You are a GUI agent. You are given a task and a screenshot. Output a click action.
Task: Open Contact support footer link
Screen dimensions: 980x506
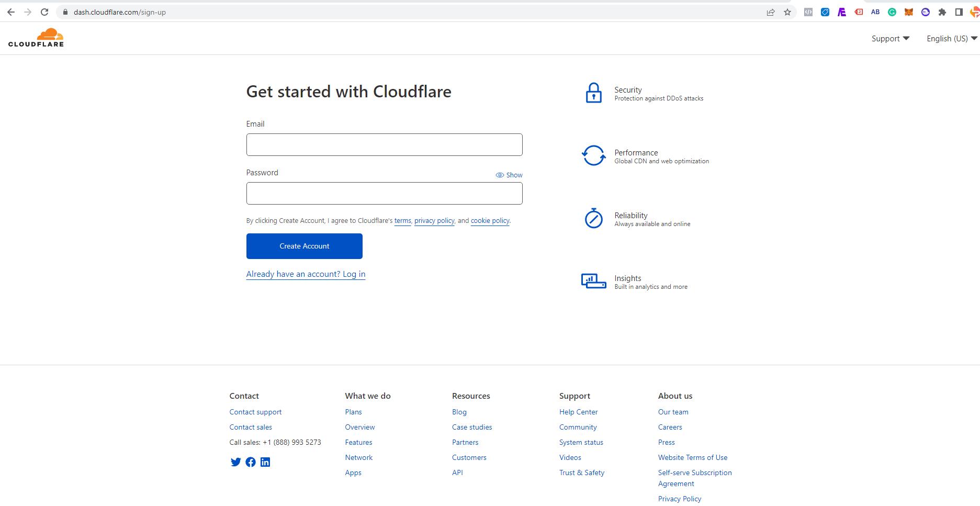click(255, 412)
